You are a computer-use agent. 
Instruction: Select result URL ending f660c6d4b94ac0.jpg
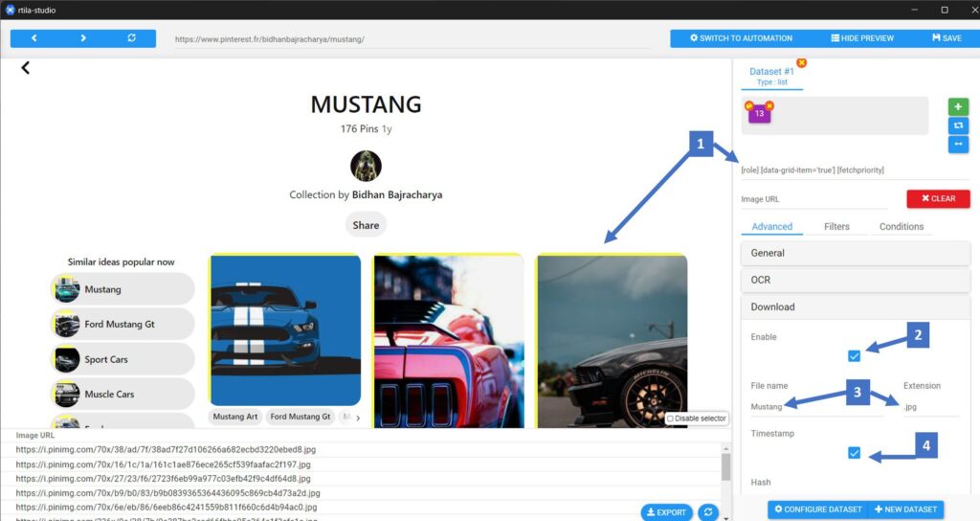(x=167, y=508)
